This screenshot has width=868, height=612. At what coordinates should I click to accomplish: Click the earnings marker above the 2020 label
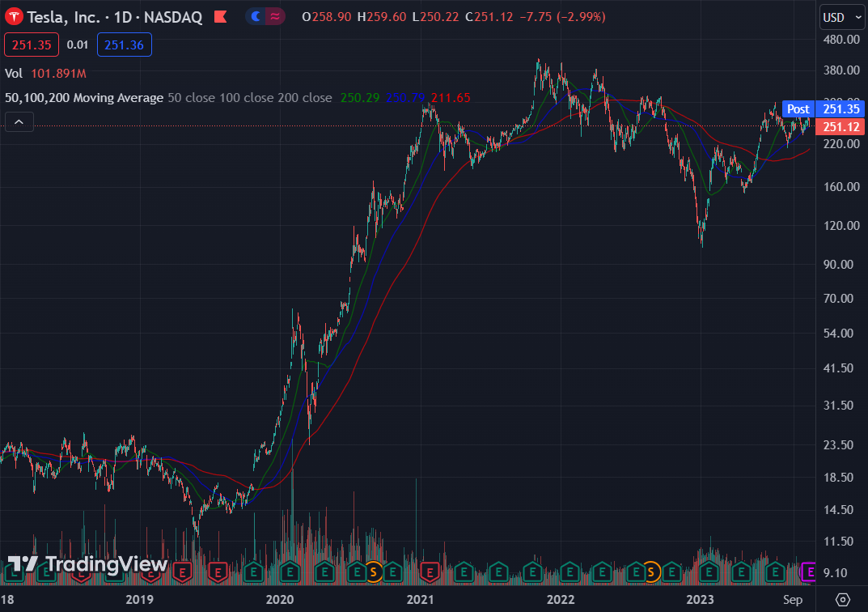click(290, 572)
